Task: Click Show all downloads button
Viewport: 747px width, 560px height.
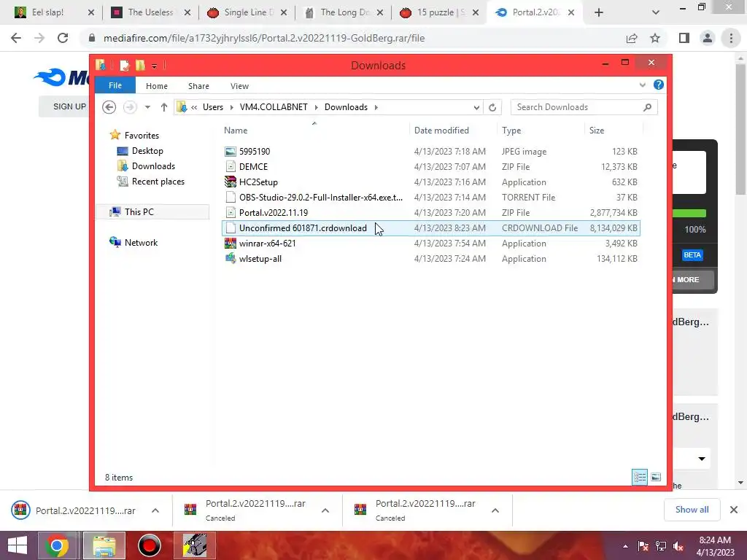Action: 692,510
